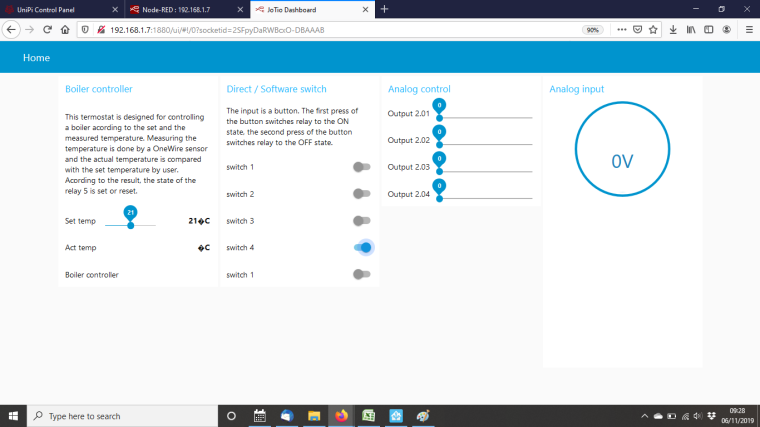The height and width of the screenshot is (427, 760).
Task: Enable the switch 2 toggle
Action: pos(361,194)
